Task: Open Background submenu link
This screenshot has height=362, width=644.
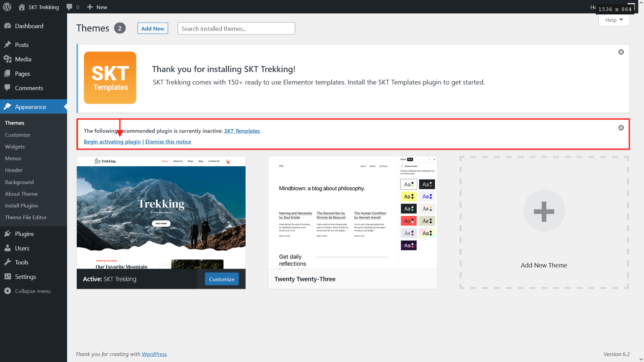Action: tap(19, 182)
